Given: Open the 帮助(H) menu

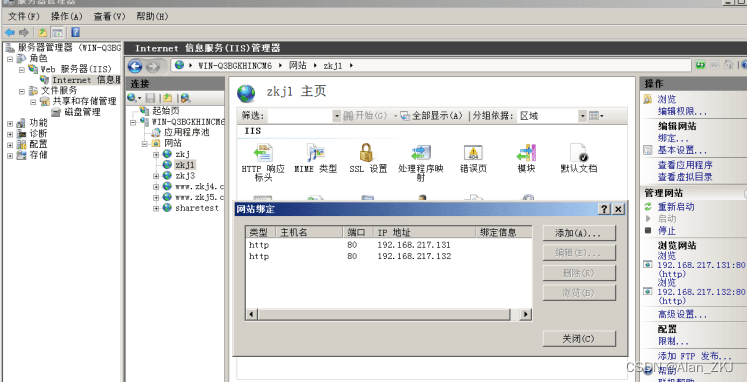Looking at the screenshot, I should [152, 17].
